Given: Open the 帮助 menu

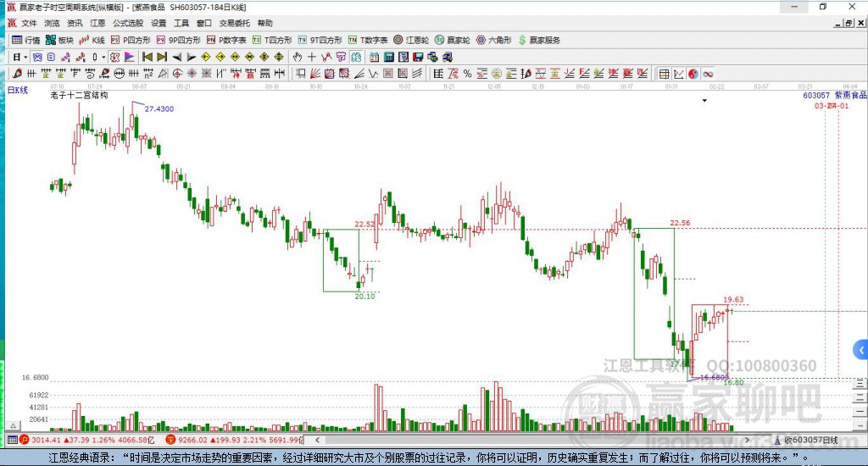Looking at the screenshot, I should pyautogui.click(x=265, y=23).
